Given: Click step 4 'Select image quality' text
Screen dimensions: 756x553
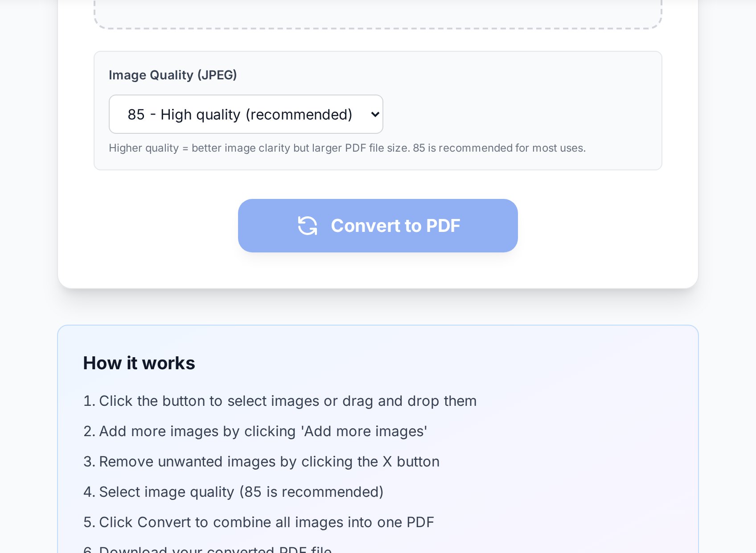Looking at the screenshot, I should [234, 492].
